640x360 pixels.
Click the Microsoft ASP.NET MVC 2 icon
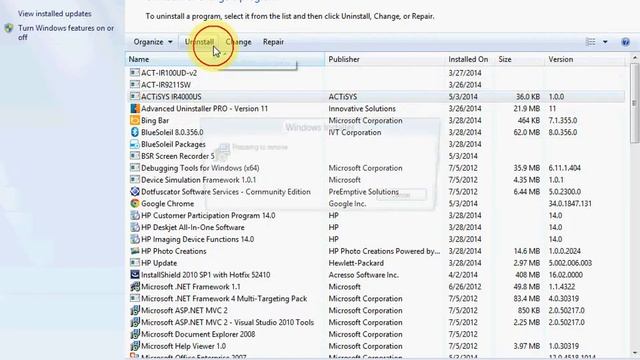click(135, 311)
